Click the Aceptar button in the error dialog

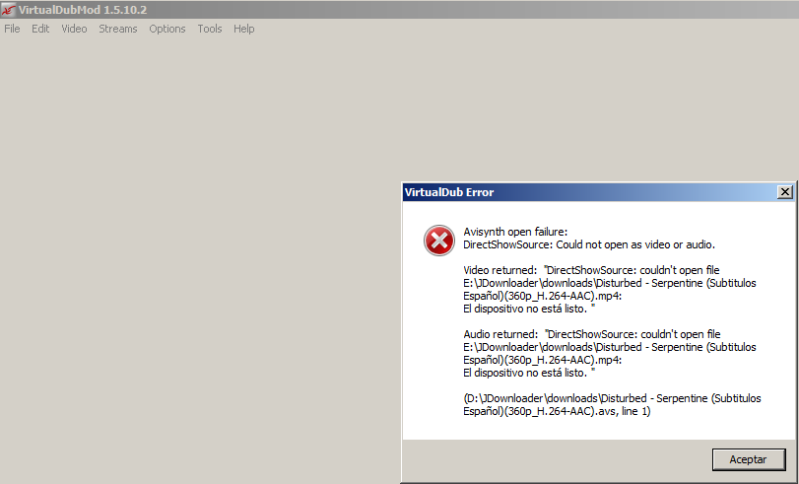(x=748, y=460)
